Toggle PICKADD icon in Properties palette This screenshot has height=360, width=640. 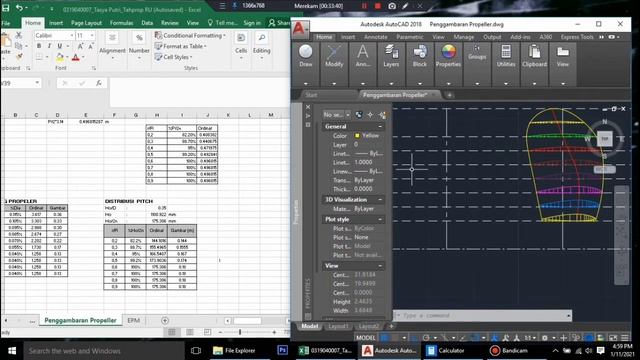[x=382, y=115]
